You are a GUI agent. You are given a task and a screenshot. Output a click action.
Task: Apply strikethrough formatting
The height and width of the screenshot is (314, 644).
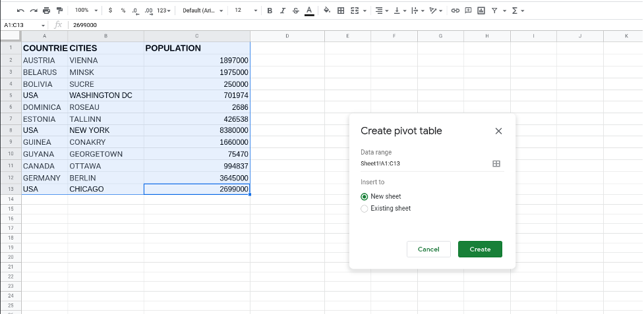click(x=296, y=11)
